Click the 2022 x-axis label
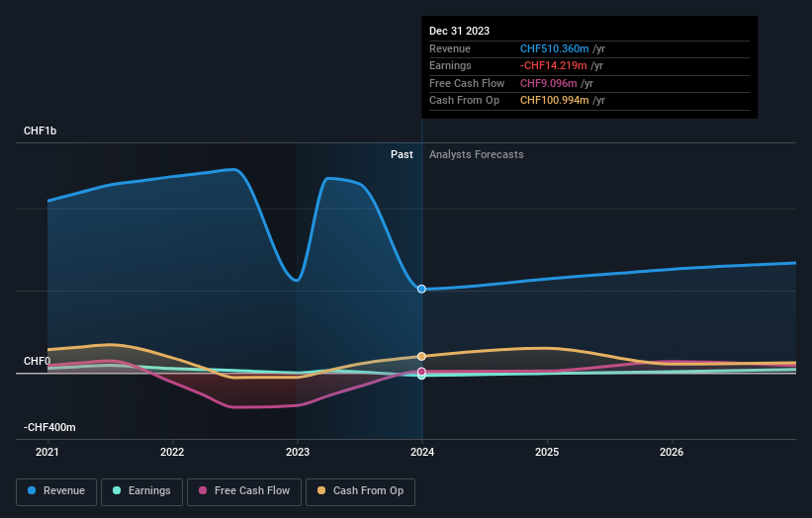812x518 pixels. pos(172,452)
